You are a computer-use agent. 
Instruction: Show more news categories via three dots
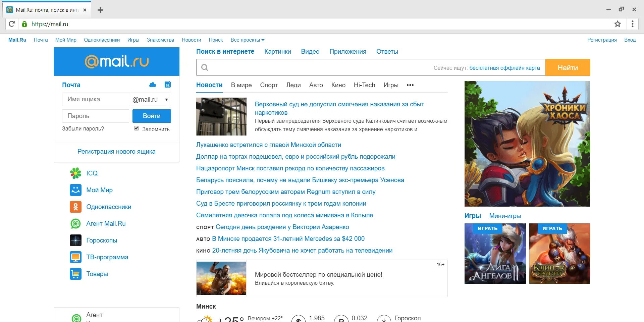(410, 85)
